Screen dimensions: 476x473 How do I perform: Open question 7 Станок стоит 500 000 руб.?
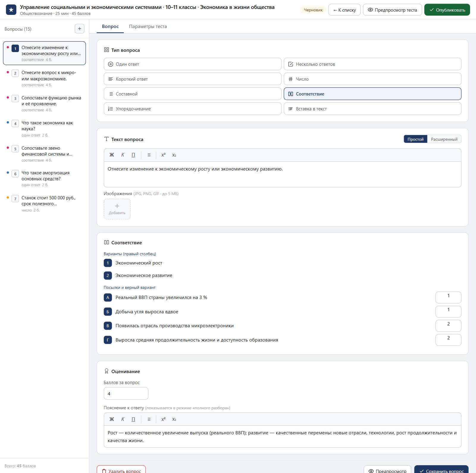44,203
